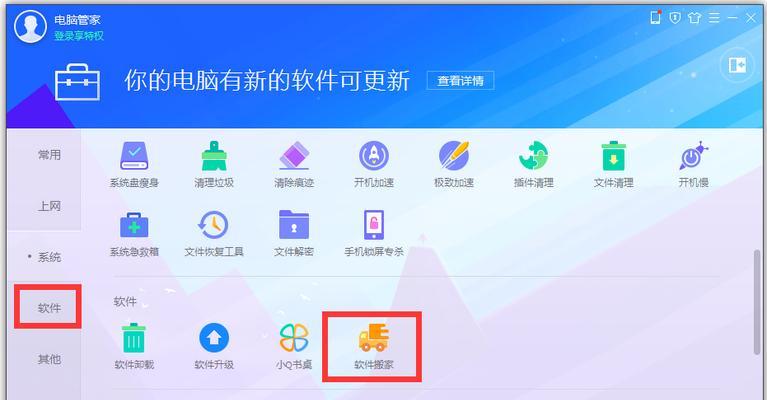
Task: Launch 软件搬家 truck icon
Action: 374,337
